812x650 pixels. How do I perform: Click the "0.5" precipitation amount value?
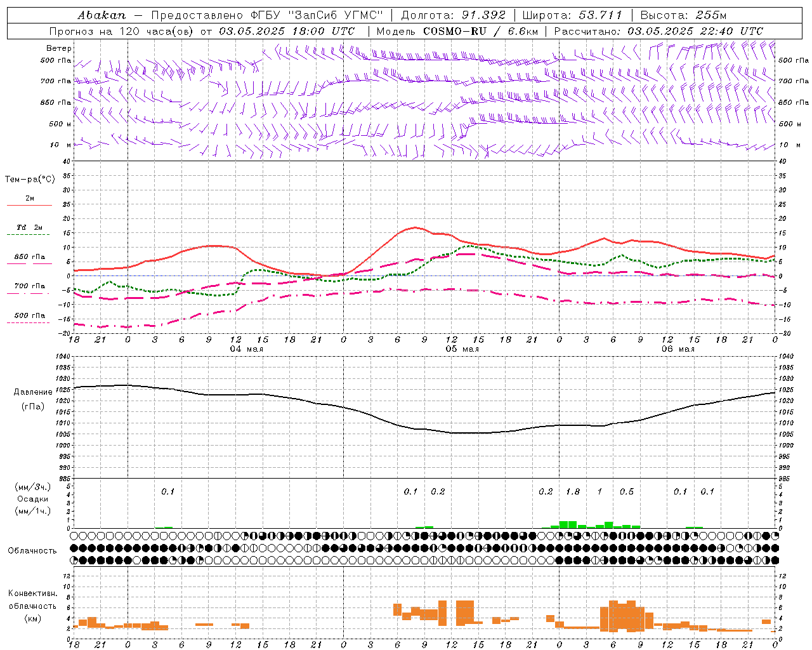(627, 491)
